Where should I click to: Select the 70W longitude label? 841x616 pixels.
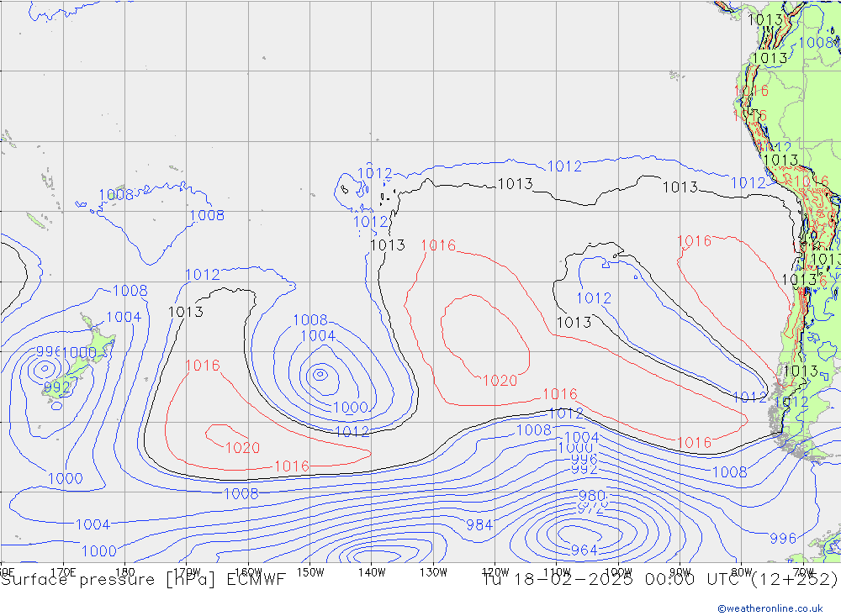pos(803,572)
